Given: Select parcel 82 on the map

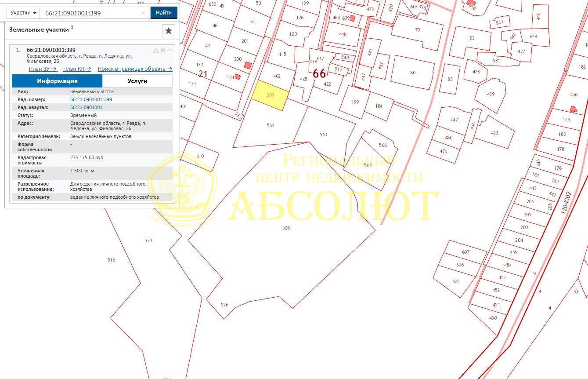Looking at the screenshot, I should 472,38.
